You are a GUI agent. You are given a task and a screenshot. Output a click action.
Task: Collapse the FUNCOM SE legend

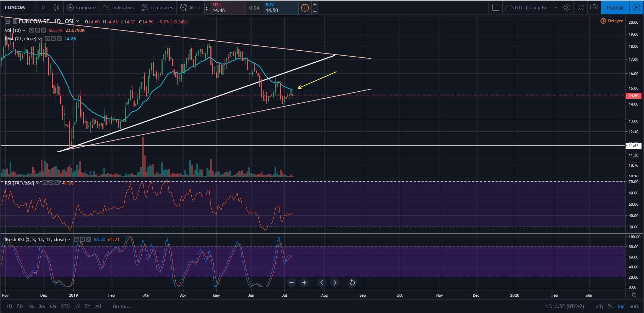7,22
